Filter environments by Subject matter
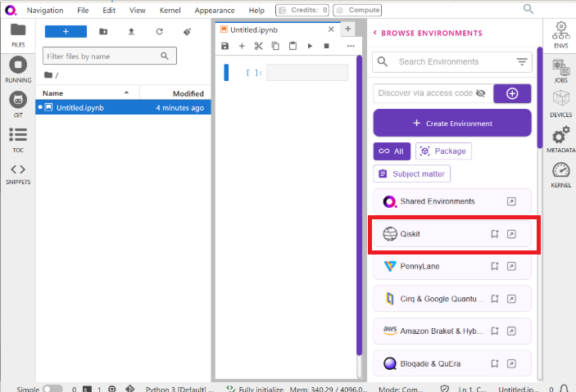576x392 pixels. click(411, 173)
